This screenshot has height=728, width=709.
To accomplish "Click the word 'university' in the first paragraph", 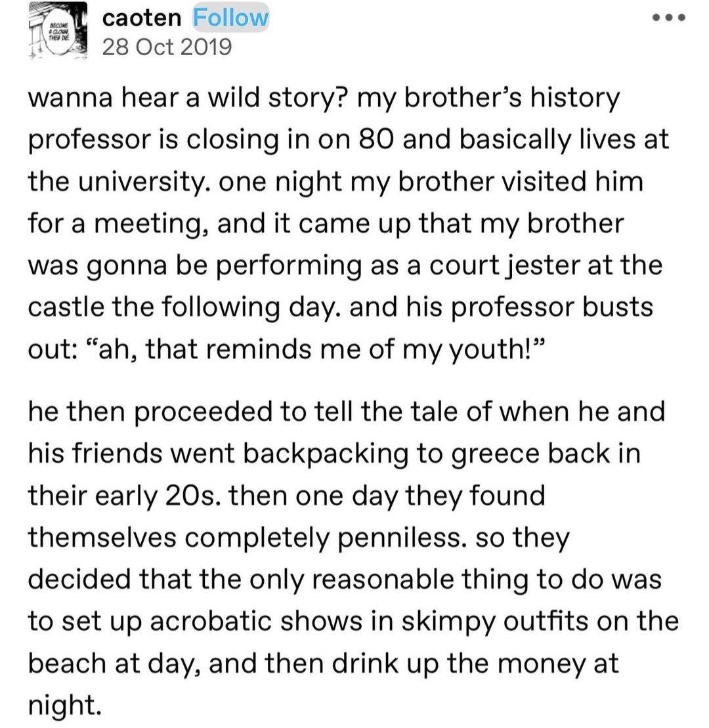I will (143, 182).
